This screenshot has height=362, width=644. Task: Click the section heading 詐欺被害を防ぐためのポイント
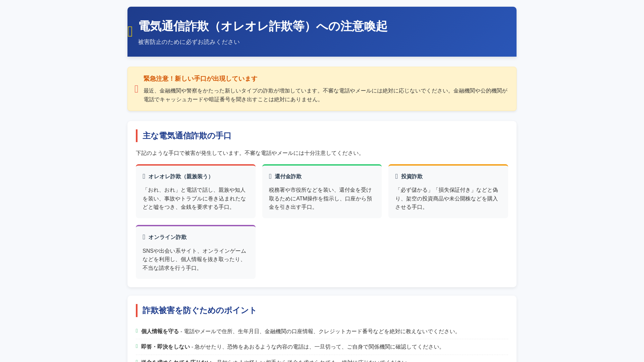(199, 310)
